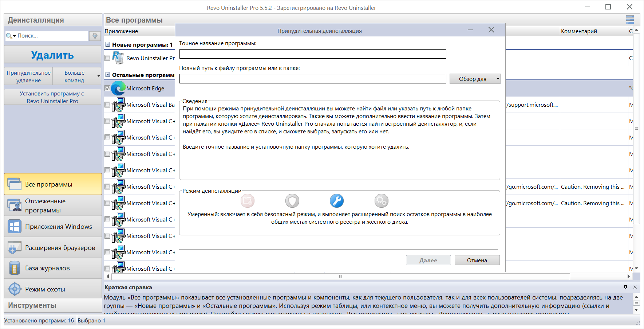Click Отмена in the dialog
644x329 pixels.
point(477,260)
